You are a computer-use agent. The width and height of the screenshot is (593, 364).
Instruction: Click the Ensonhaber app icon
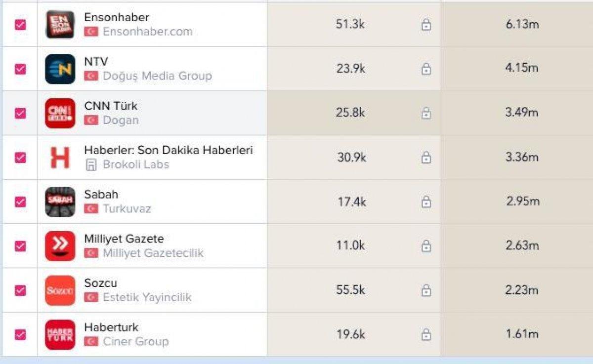60,25
